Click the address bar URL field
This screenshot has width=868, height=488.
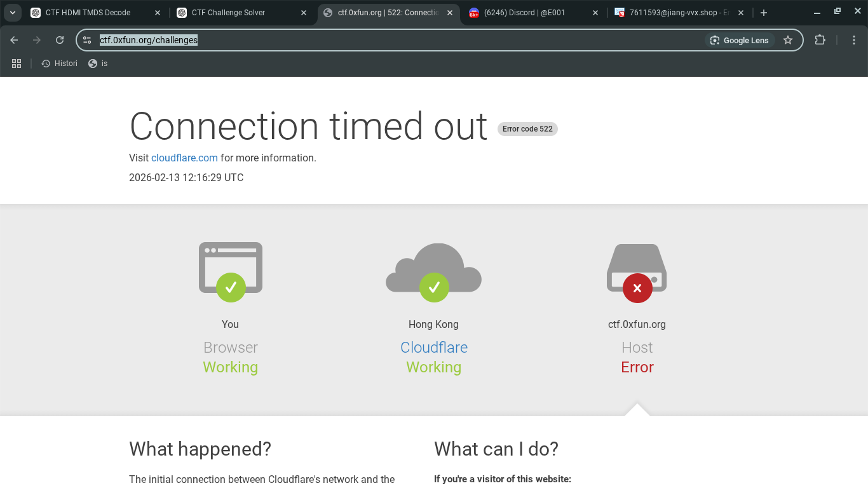(x=381, y=40)
